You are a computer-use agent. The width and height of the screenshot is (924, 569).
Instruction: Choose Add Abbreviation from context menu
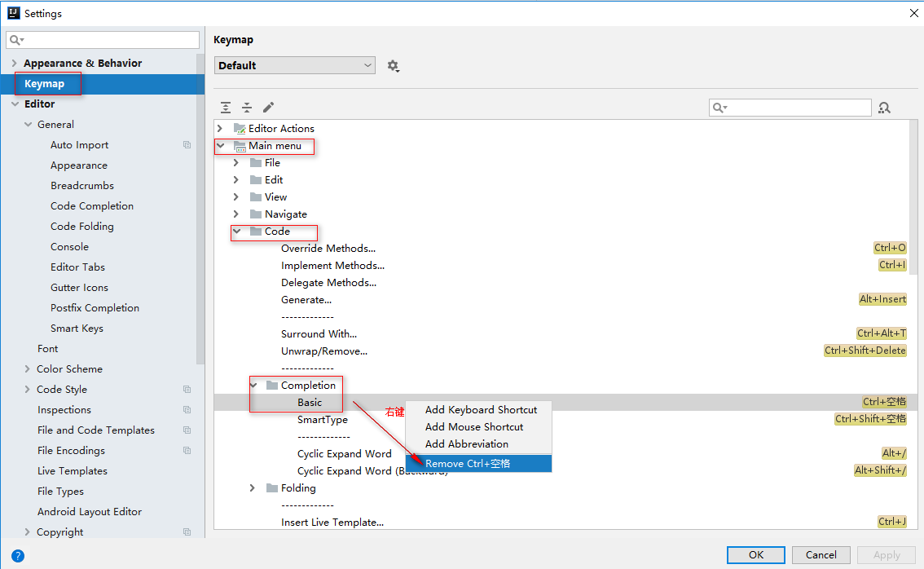coord(479,444)
